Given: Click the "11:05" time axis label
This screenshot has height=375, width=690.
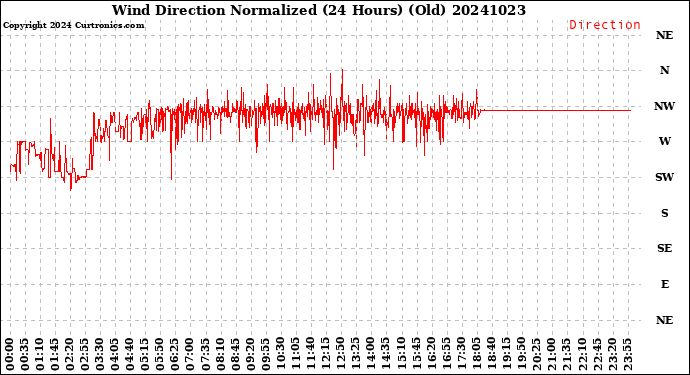Looking at the screenshot, I should (296, 355).
